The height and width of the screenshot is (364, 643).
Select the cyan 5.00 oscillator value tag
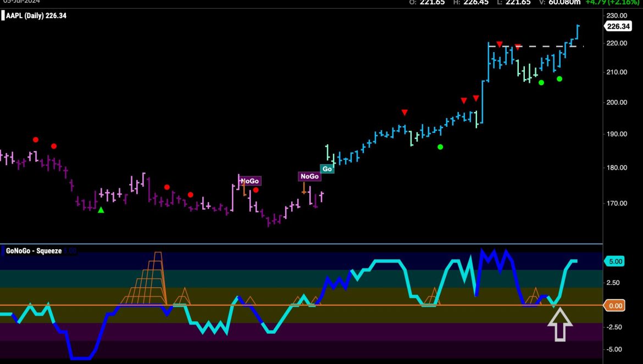click(615, 261)
